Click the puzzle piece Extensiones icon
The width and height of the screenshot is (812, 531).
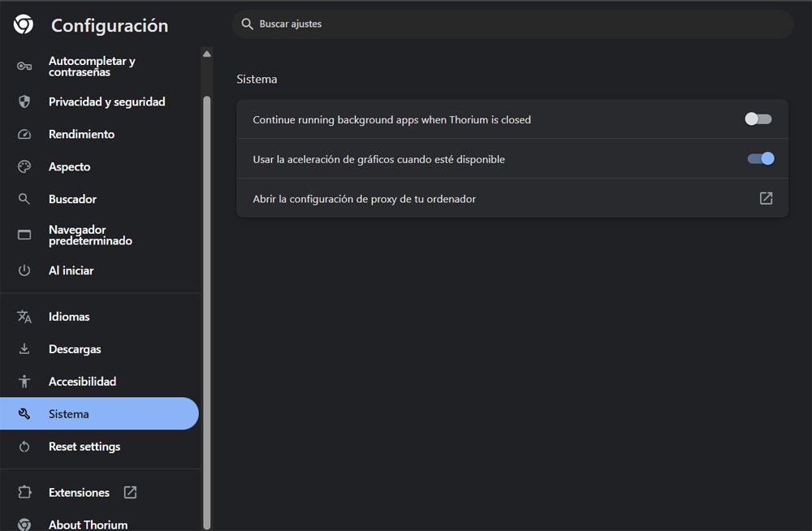(24, 493)
